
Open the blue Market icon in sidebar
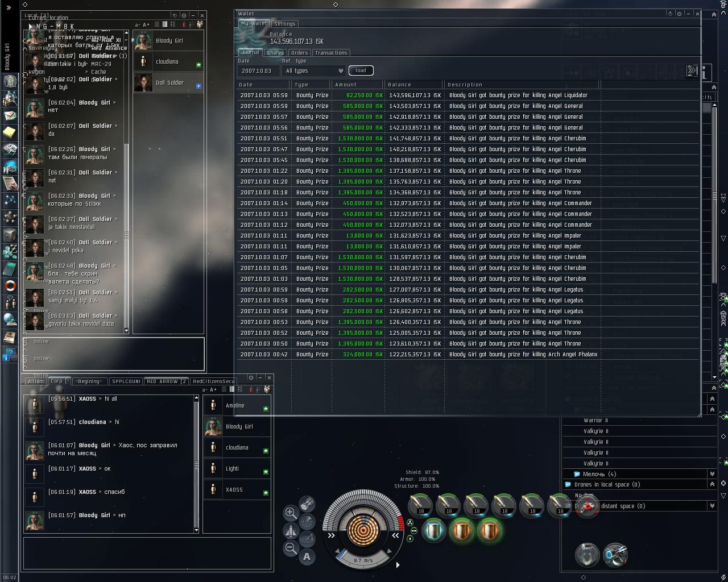[x=10, y=167]
